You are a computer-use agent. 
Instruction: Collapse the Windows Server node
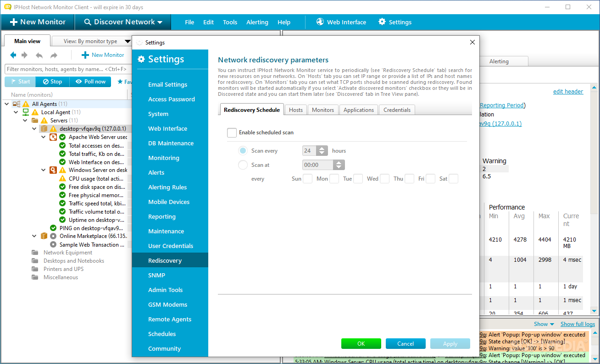pyautogui.click(x=44, y=170)
